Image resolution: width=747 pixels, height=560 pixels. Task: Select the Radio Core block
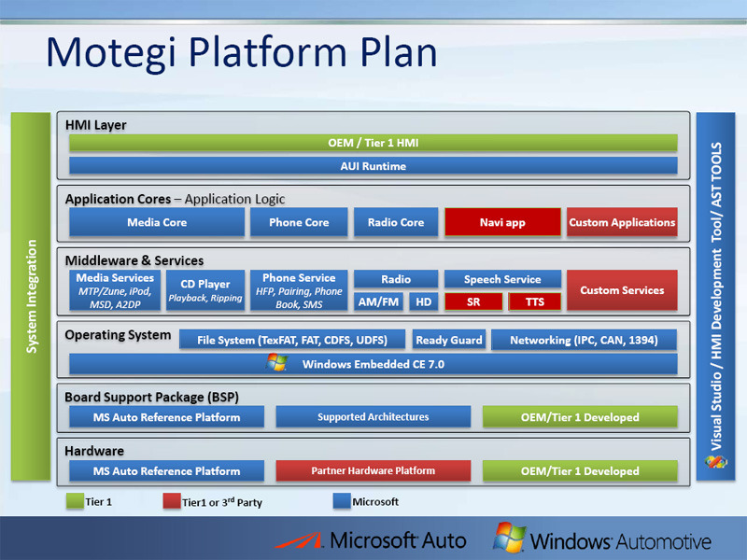[x=395, y=222]
